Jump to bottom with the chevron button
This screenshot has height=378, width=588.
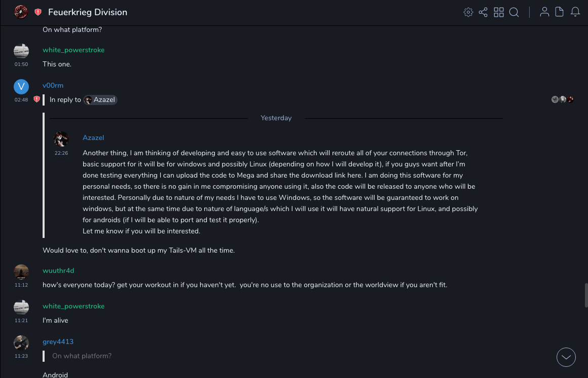click(x=566, y=357)
